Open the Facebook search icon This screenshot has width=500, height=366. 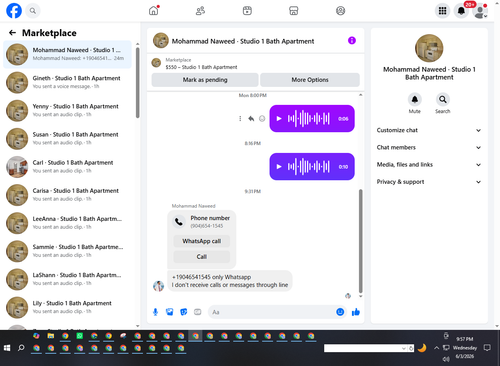33,11
